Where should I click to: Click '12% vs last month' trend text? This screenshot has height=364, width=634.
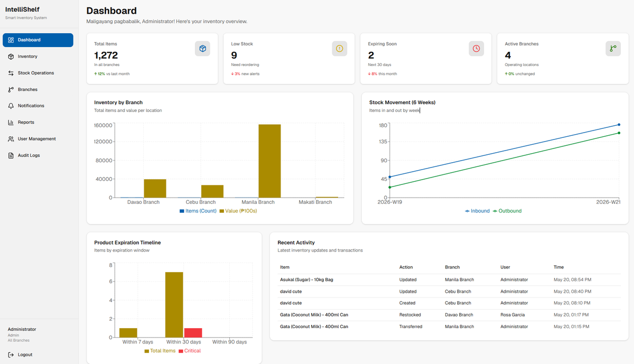(x=112, y=74)
